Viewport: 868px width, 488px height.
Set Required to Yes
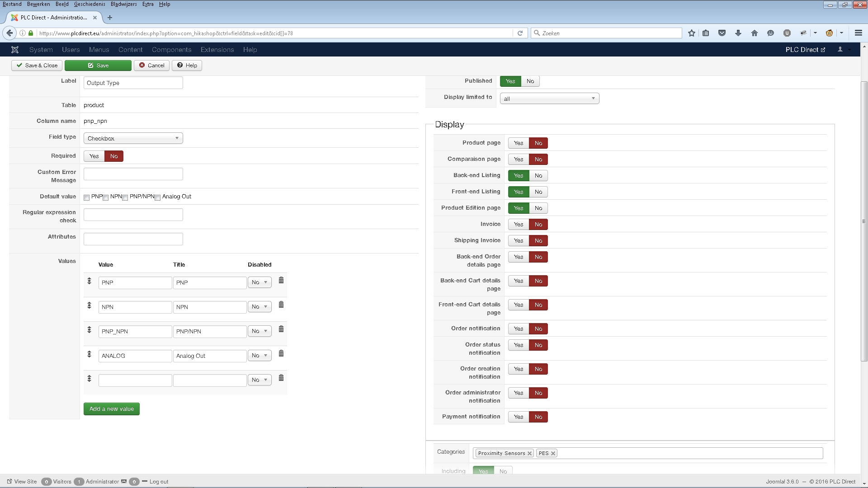click(x=94, y=156)
